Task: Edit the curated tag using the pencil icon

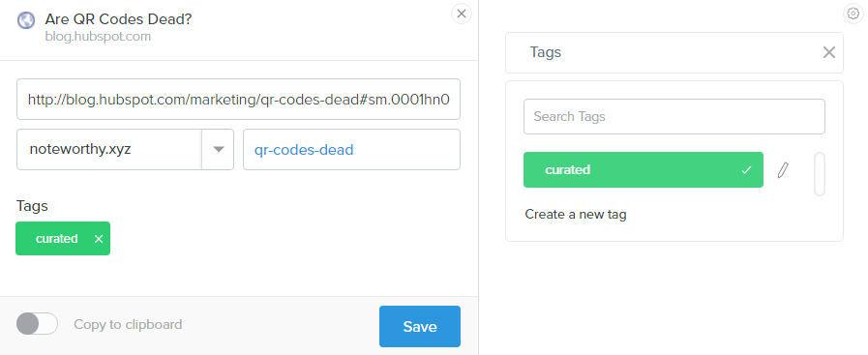Action: (x=782, y=169)
